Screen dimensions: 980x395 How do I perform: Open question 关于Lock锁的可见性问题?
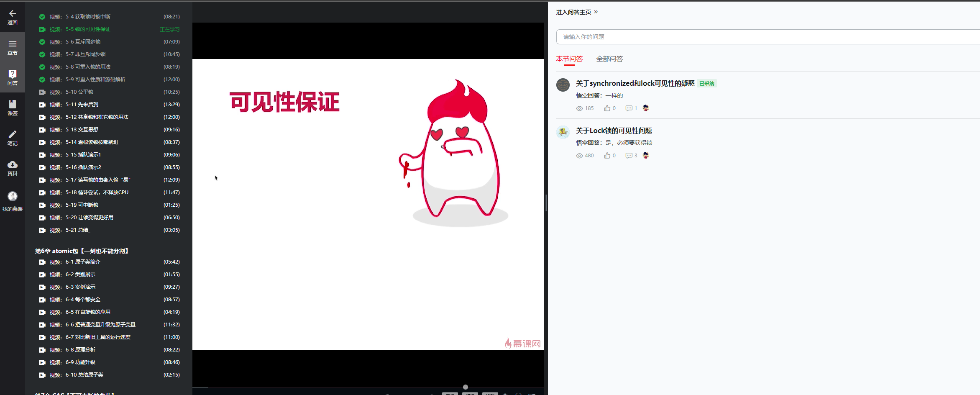(x=614, y=130)
